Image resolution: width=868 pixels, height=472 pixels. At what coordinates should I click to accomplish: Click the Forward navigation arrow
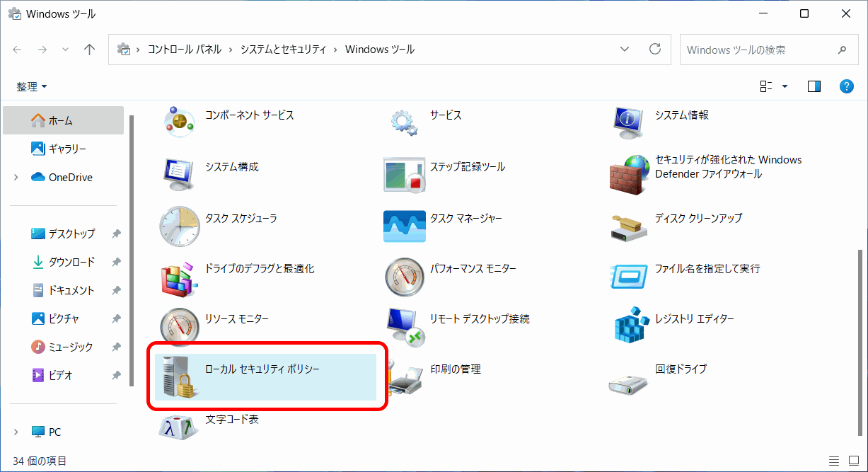click(42, 50)
